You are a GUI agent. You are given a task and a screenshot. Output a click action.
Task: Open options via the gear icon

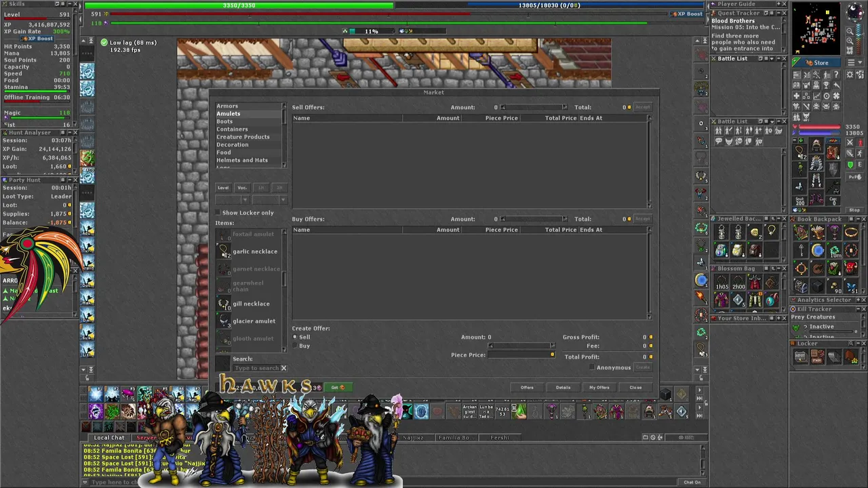850,75
